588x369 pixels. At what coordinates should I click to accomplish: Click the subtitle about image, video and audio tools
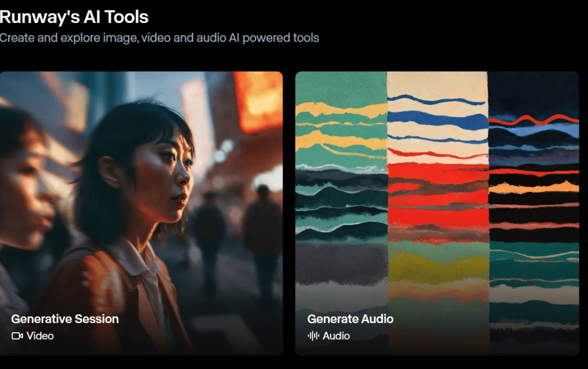[159, 38]
